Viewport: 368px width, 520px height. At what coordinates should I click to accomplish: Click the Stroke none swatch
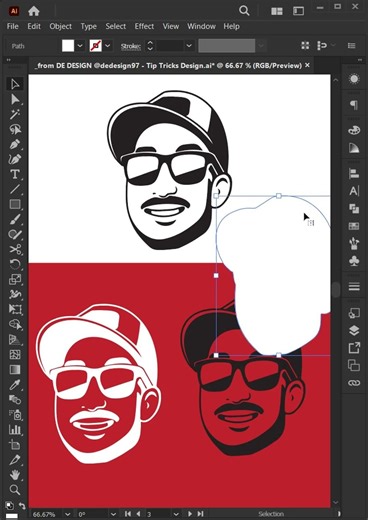click(x=96, y=46)
